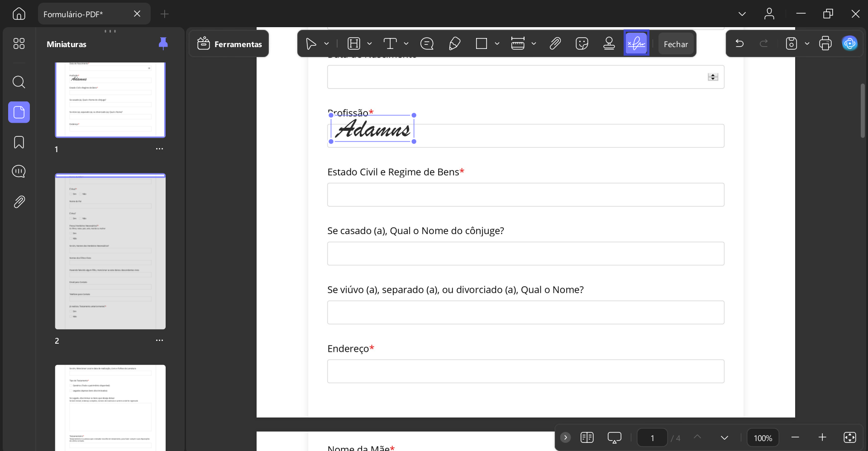Screen dimensions: 868x451
Task: Click the date spinner stepper
Action: pyautogui.click(x=713, y=77)
